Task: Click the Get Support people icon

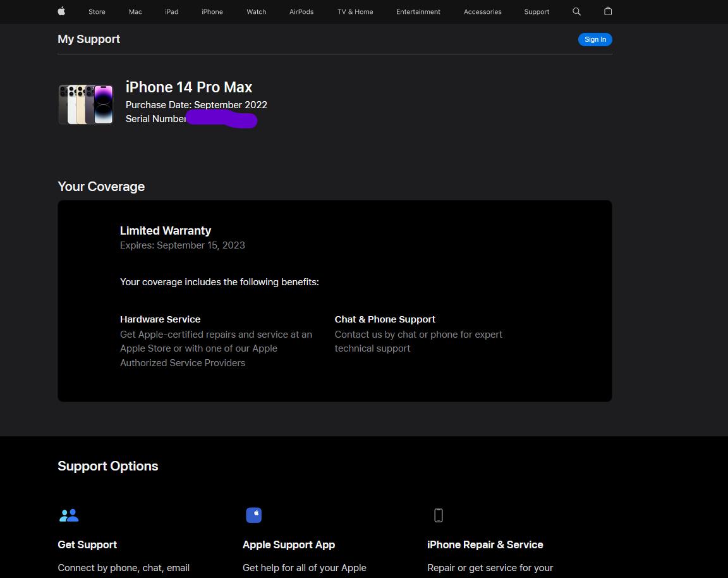Action: click(x=69, y=515)
